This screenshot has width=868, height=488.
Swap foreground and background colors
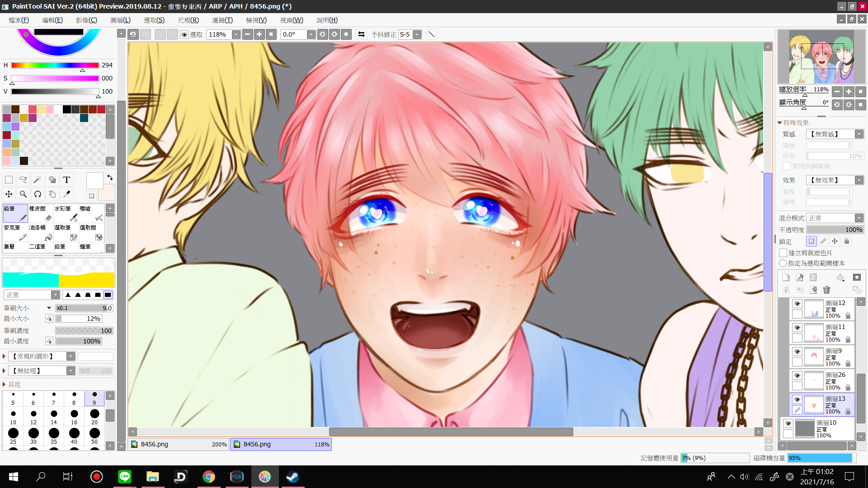[x=110, y=178]
